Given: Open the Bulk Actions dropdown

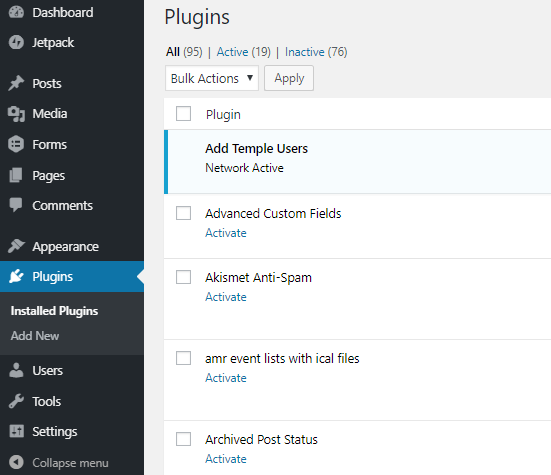Looking at the screenshot, I should point(212,78).
